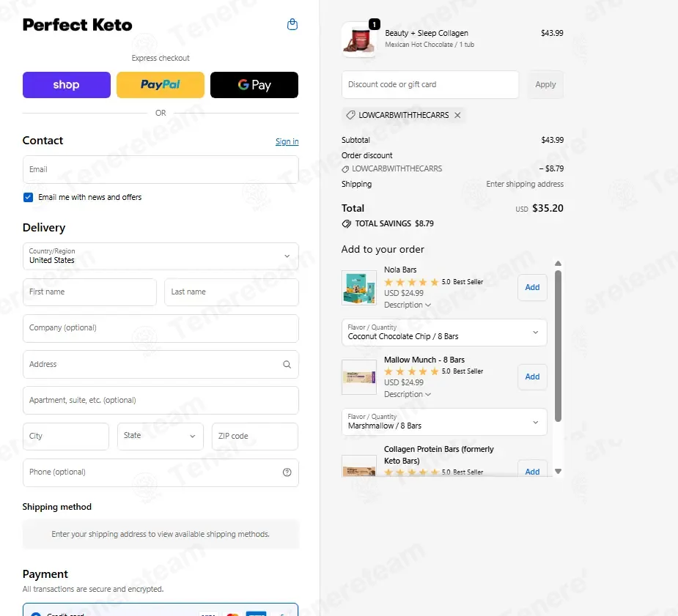Viewport: 678px width, 616px height.
Task: Open the phone field help icon
Action: pos(287,472)
